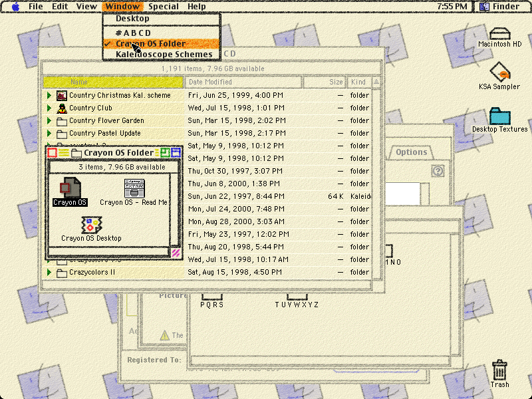Choose the checked Crayon OS Folder menu item
The width and height of the screenshot is (532, 399).
point(162,44)
